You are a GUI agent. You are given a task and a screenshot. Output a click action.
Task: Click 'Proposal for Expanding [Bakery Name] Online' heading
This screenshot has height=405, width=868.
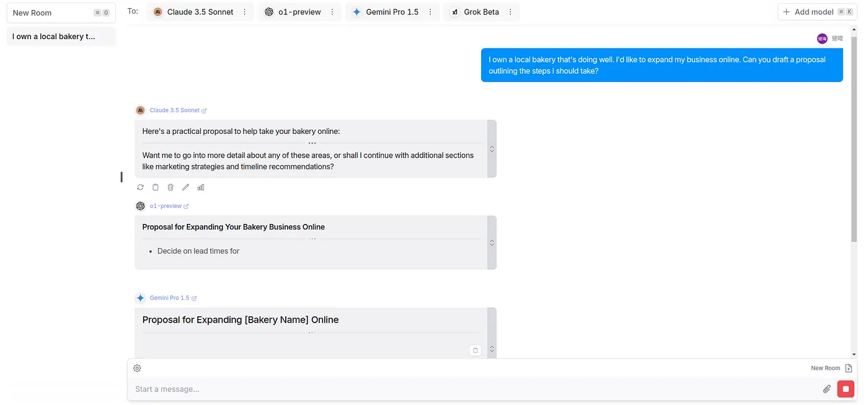[x=241, y=320]
